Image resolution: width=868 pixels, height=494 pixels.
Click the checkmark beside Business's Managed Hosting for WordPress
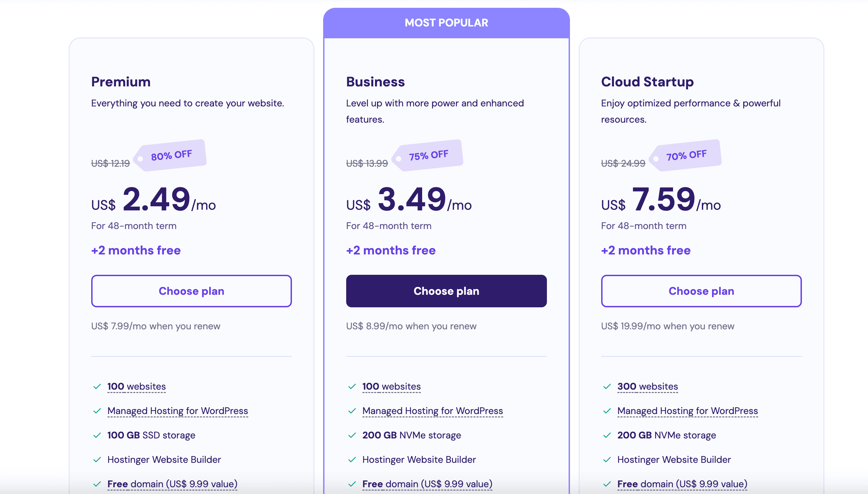pyautogui.click(x=352, y=411)
